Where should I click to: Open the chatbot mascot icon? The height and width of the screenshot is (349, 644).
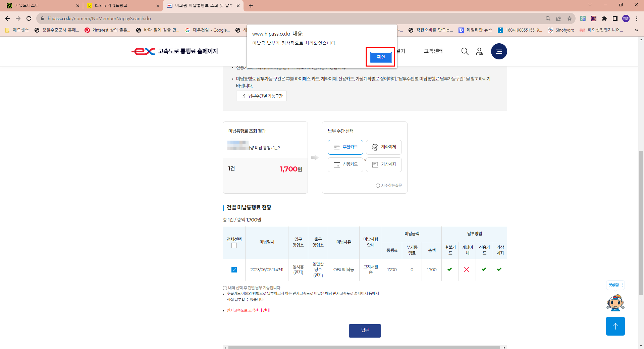615,303
